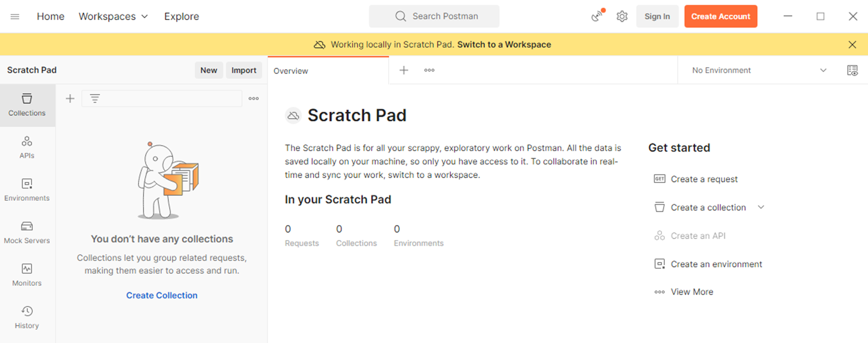Click the Sign In button
868x343 pixels.
point(657,16)
